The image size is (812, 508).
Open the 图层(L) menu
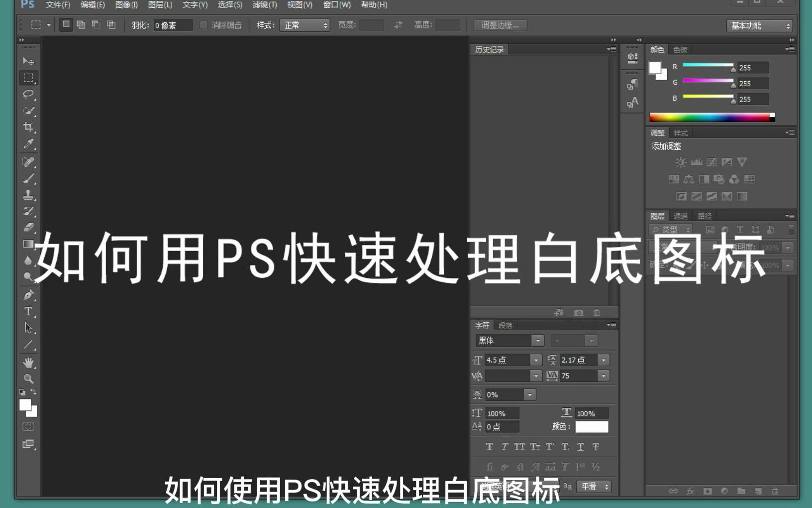[160, 4]
